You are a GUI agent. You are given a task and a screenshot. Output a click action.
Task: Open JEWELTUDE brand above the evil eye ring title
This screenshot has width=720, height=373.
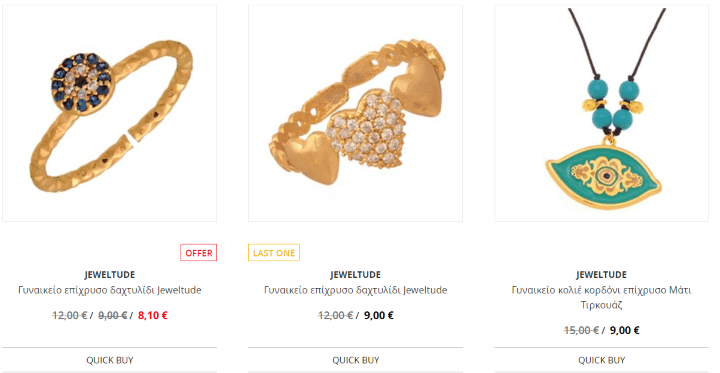click(x=110, y=275)
